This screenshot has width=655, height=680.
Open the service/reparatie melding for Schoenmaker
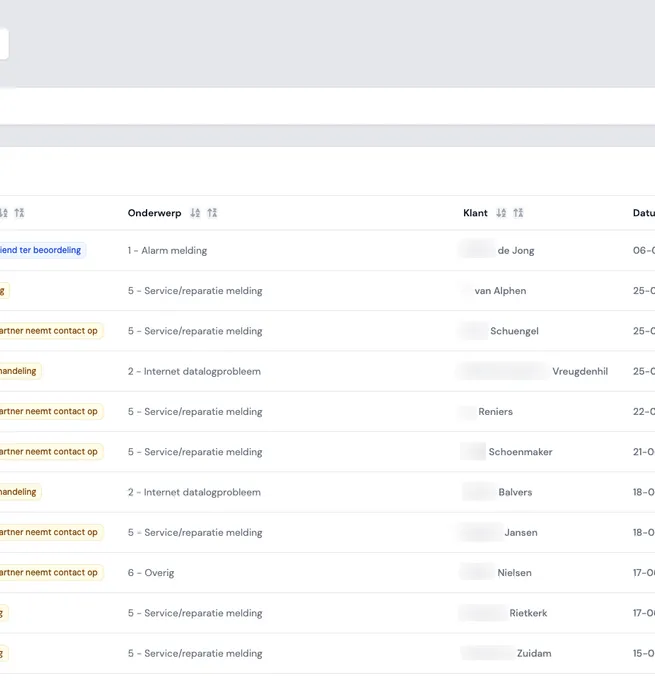[x=195, y=452]
